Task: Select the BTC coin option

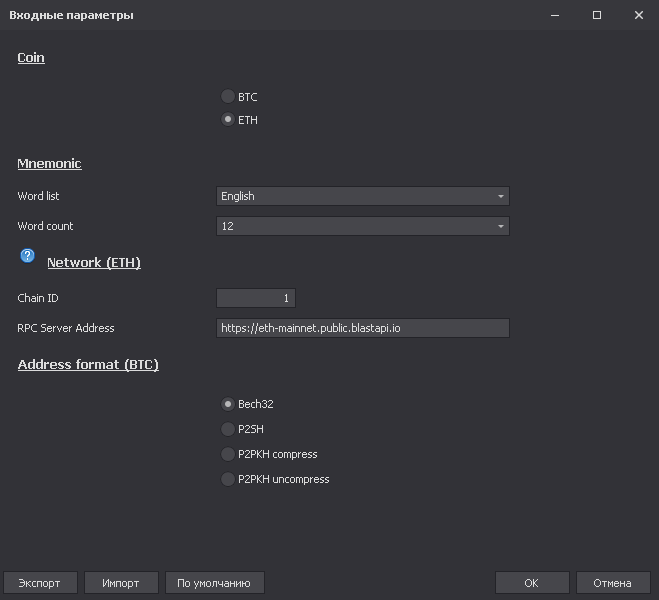Action: point(228,97)
